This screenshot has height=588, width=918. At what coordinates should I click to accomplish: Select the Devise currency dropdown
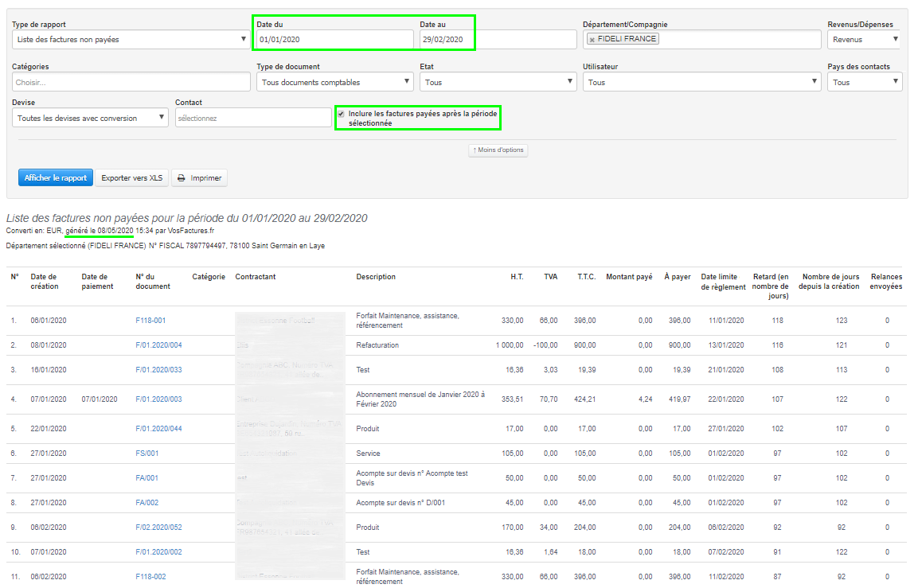coord(90,118)
